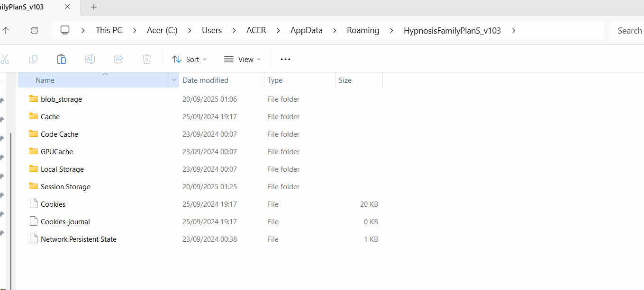Expand chevron after HypnosisFamilyPlanS_v103 in path
The width and height of the screenshot is (644, 290).
[x=513, y=30]
